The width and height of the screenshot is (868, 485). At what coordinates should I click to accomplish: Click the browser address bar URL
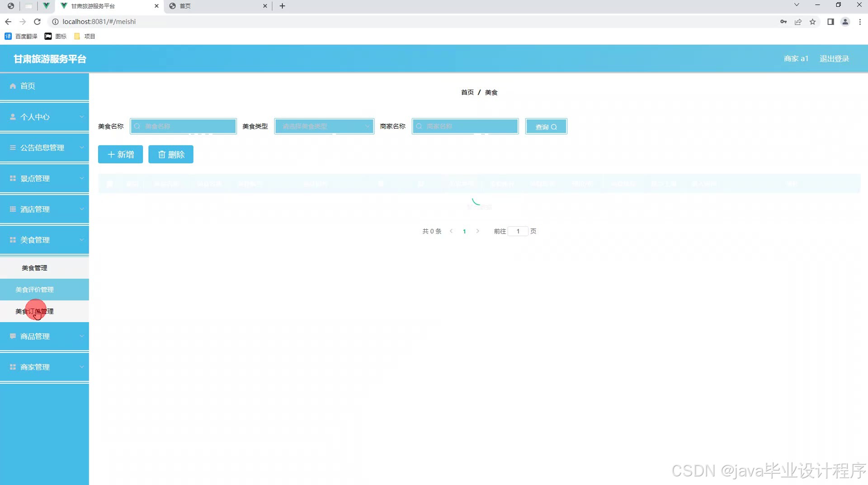[99, 22]
